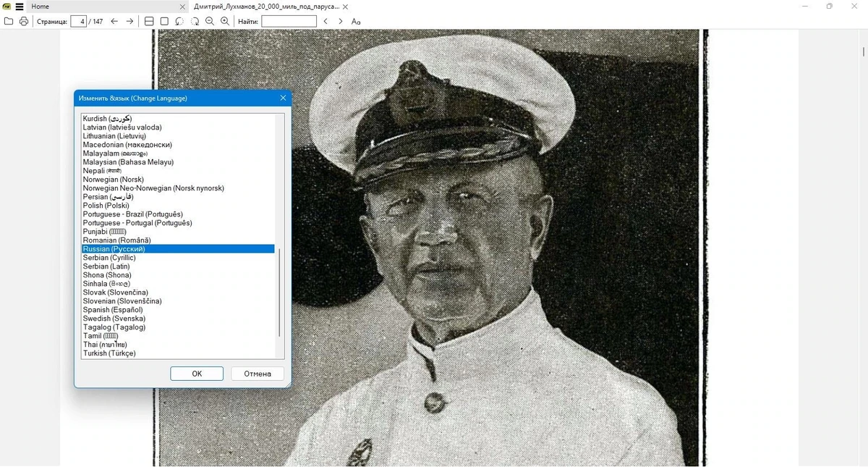The height and width of the screenshot is (467, 868).
Task: Select Swedish (Svenska)
Action: 178,319
